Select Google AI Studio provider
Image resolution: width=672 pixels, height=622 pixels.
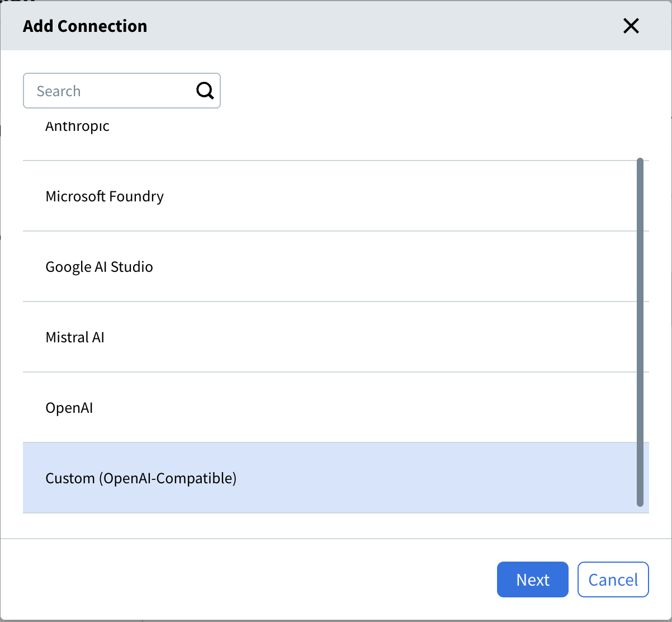click(336, 267)
